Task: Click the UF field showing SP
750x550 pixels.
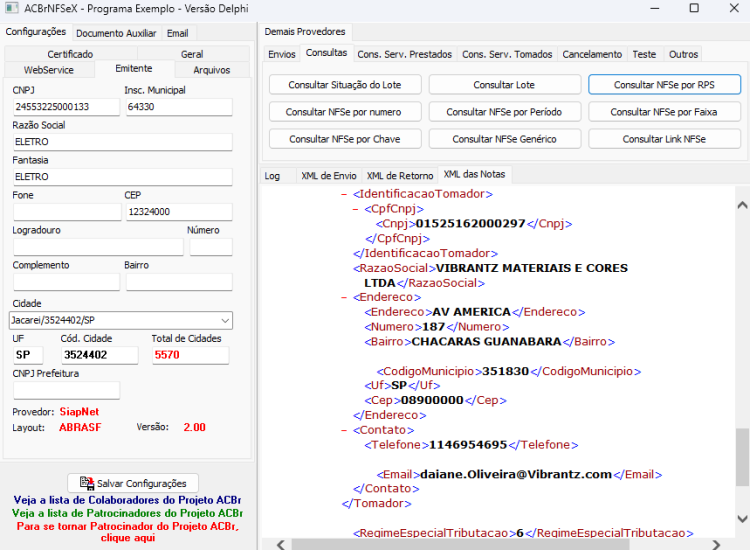Action: coord(28,355)
